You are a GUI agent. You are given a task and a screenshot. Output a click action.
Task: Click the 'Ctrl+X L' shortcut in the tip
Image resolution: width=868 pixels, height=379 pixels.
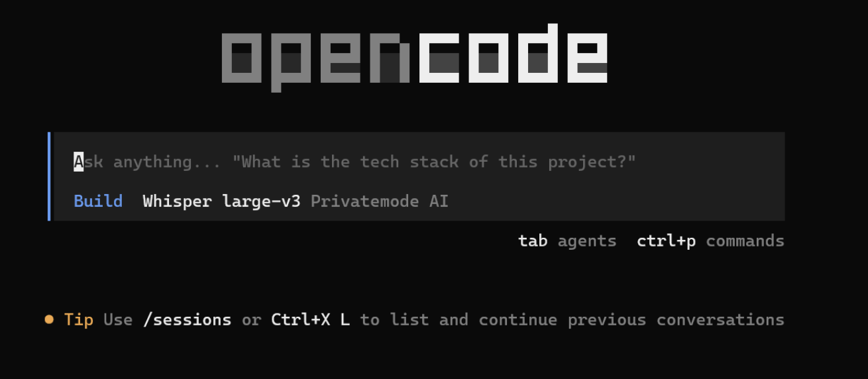[x=310, y=320]
